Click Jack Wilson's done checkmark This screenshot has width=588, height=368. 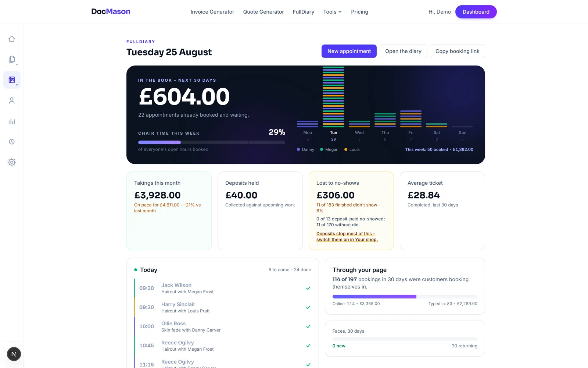click(x=308, y=288)
